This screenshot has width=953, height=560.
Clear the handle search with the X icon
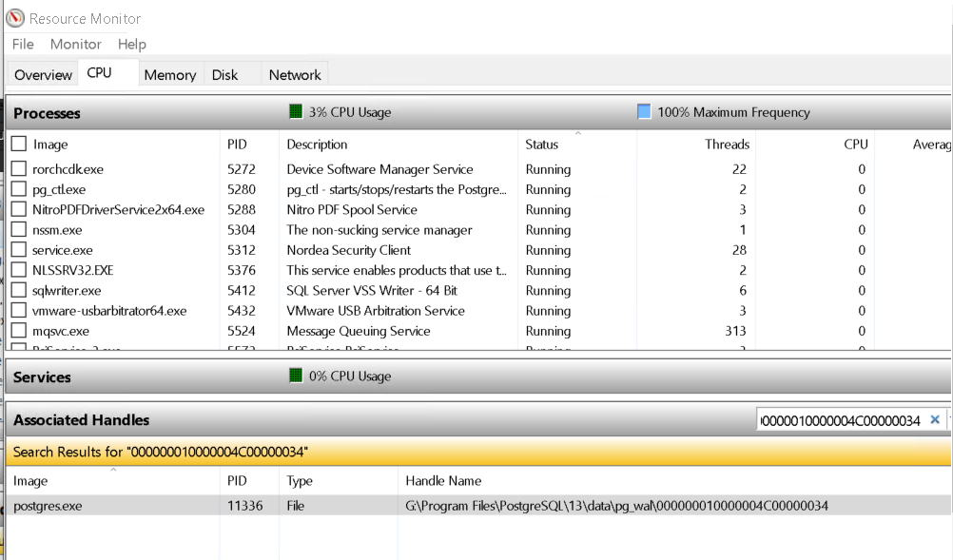(935, 419)
